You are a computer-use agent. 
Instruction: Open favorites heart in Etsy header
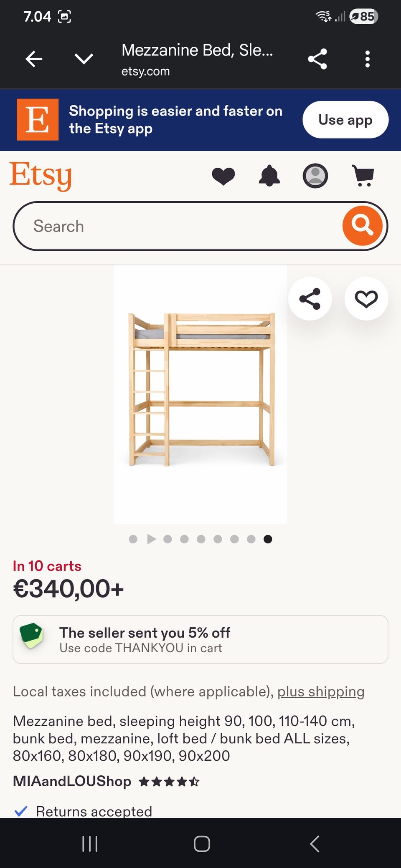pos(223,176)
